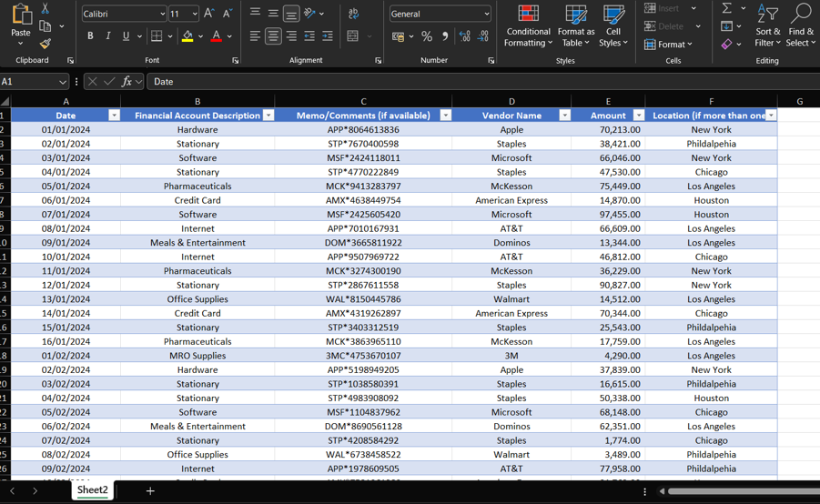This screenshot has width=820, height=504.
Task: Increase font size with the larger A
Action: point(208,14)
